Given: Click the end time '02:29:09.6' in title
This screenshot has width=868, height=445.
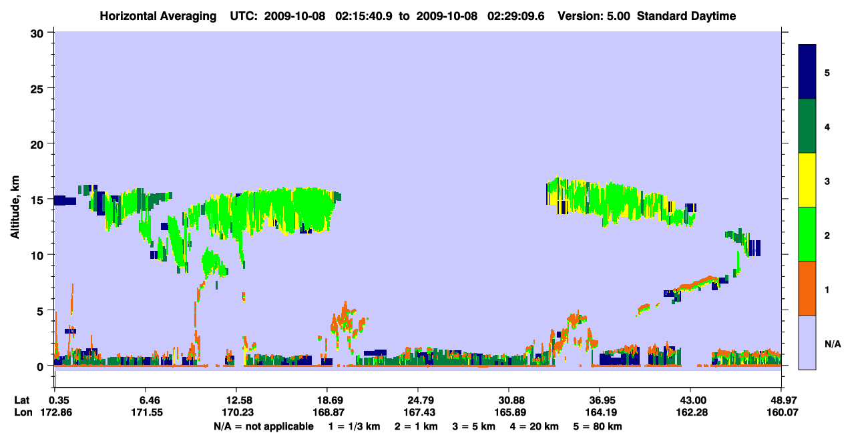Looking at the screenshot, I should tap(515, 16).
